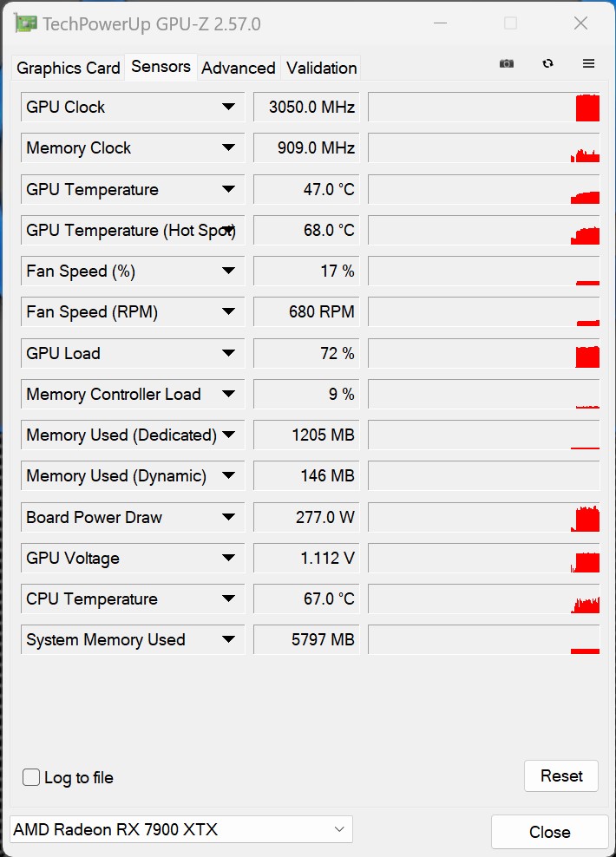The image size is (616, 857).
Task: Click the GPU Load graph
Action: coord(484,353)
